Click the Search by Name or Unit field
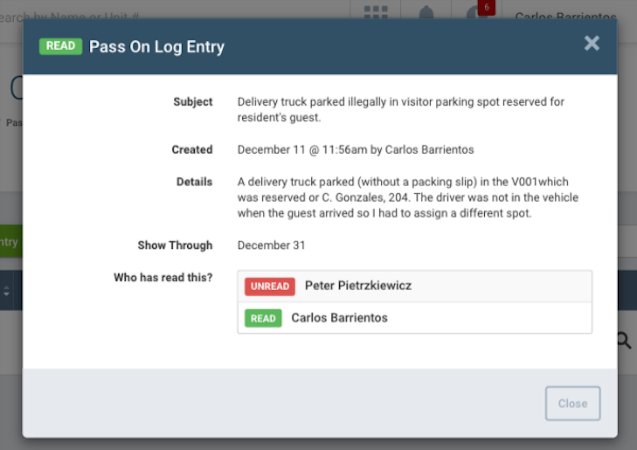The width and height of the screenshot is (637, 450). click(x=70, y=16)
